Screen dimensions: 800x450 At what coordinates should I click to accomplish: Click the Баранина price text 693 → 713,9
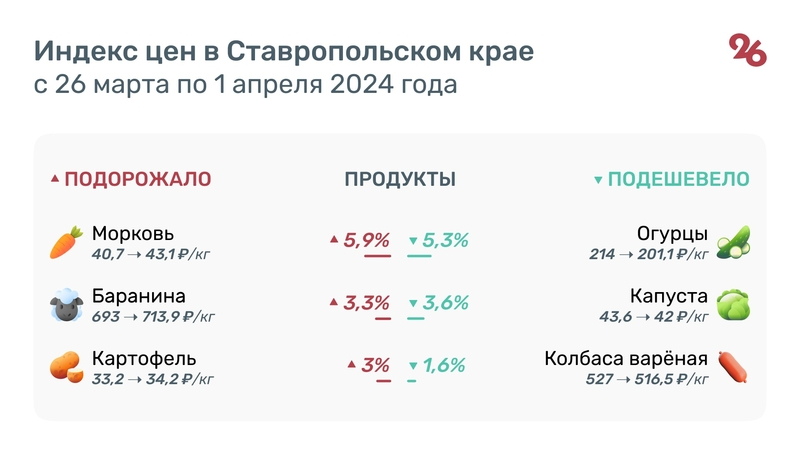coord(152,317)
